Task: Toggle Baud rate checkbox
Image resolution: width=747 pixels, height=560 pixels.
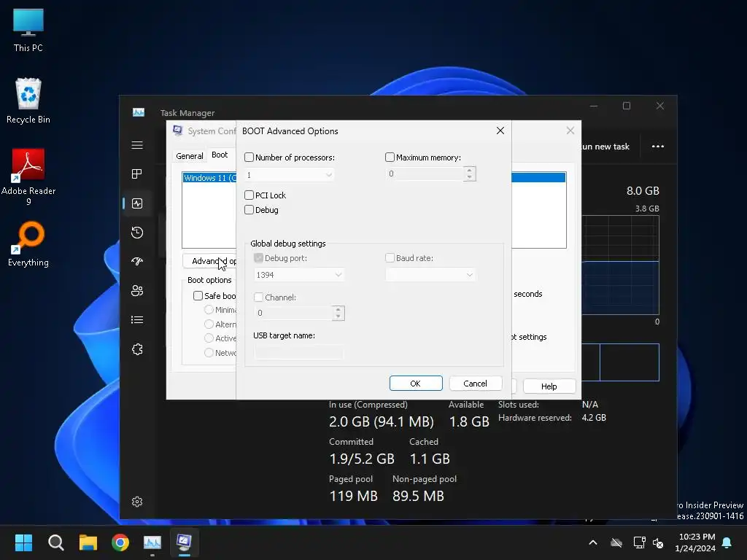Action: (390, 257)
